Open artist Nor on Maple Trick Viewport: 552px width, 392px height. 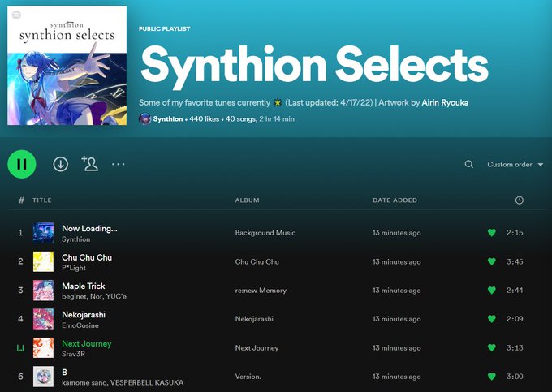tap(96, 297)
